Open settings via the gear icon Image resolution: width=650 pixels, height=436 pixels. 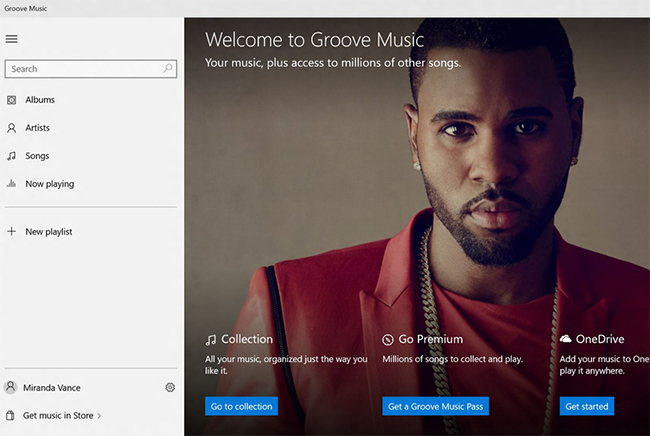[x=170, y=388]
